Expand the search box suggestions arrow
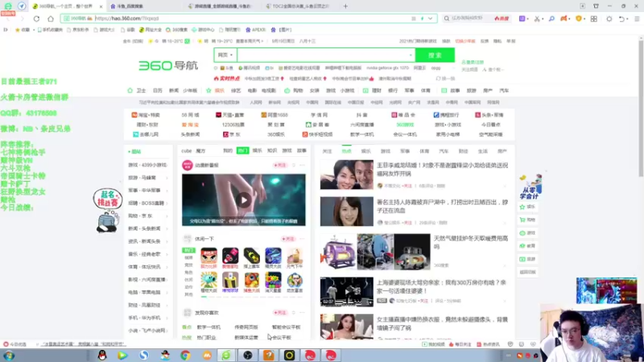644x362 pixels. click(411, 55)
